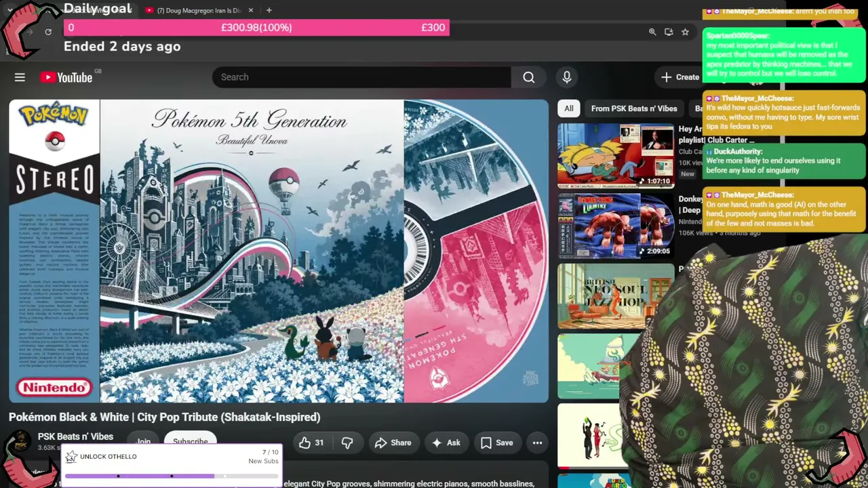Viewport: 868px width, 488px height.
Task: Join the channel membership
Action: 143,440
